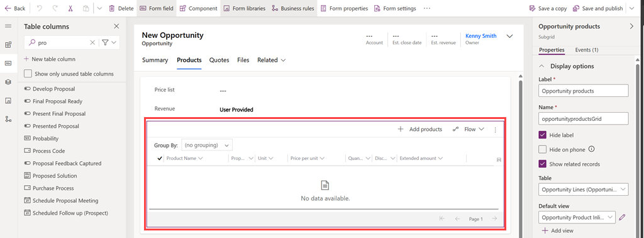Click the Component toolbar button

pyautogui.click(x=198, y=8)
